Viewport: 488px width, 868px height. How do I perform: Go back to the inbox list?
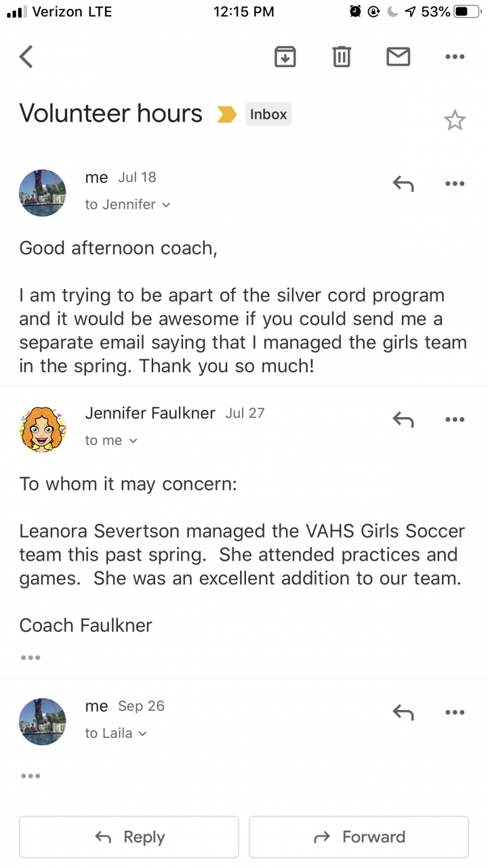point(26,57)
